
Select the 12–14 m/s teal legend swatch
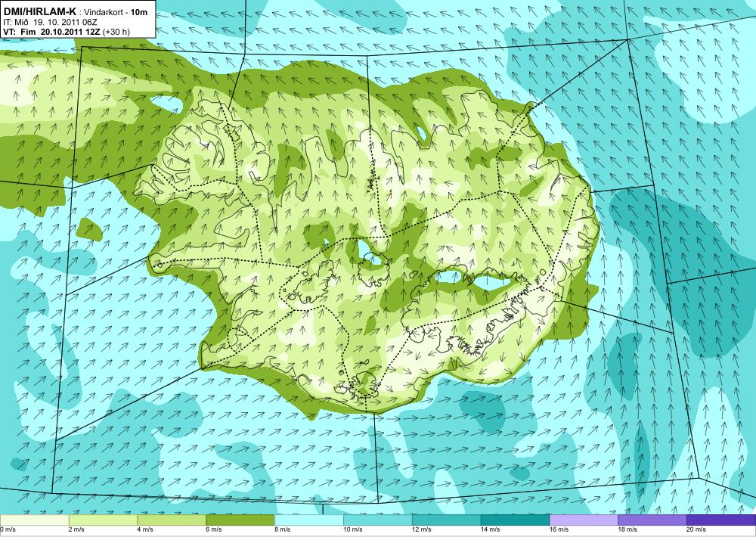pos(447,520)
